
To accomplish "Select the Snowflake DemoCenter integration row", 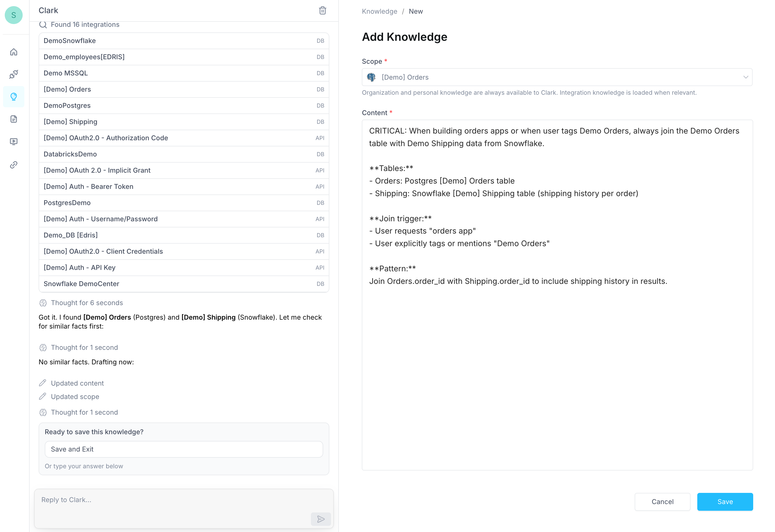I will [184, 284].
